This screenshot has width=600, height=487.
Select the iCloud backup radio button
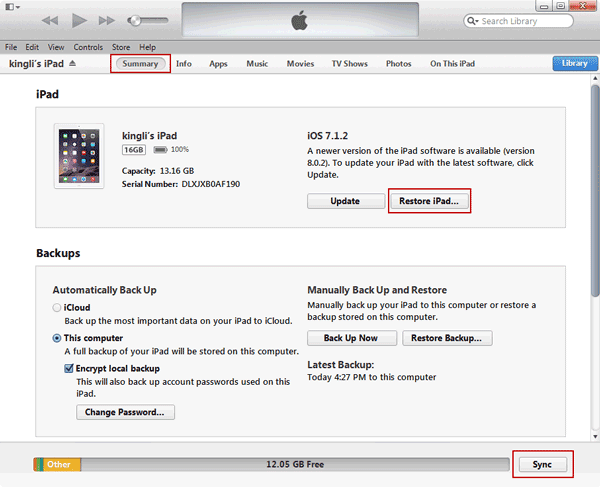pos(57,308)
